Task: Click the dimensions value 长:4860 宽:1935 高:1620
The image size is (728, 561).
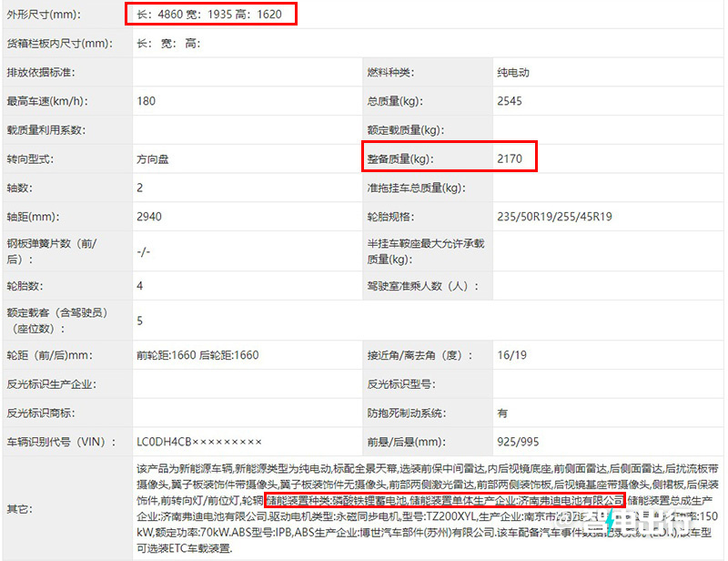Action: coord(209,15)
